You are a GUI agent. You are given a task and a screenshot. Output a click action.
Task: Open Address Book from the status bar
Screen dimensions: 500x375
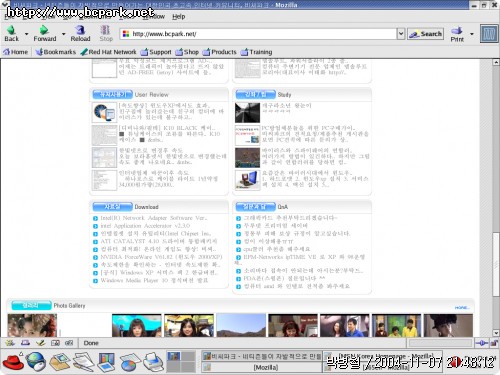point(55,343)
